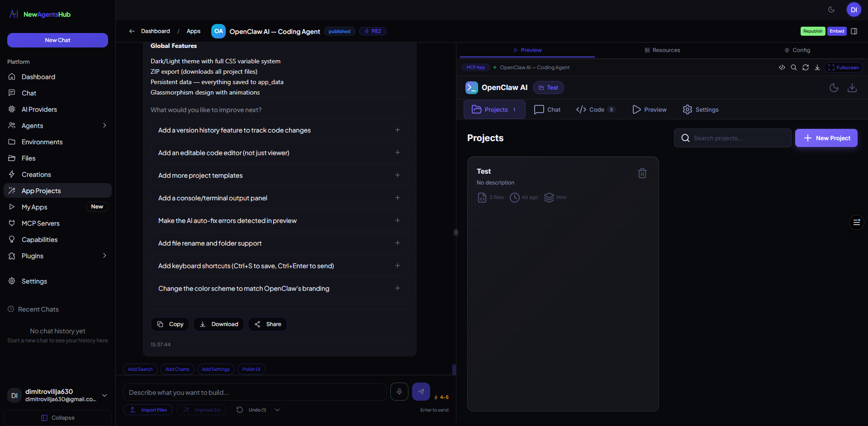Open Creations in the sidebar
The height and width of the screenshot is (426, 868).
(57, 175)
